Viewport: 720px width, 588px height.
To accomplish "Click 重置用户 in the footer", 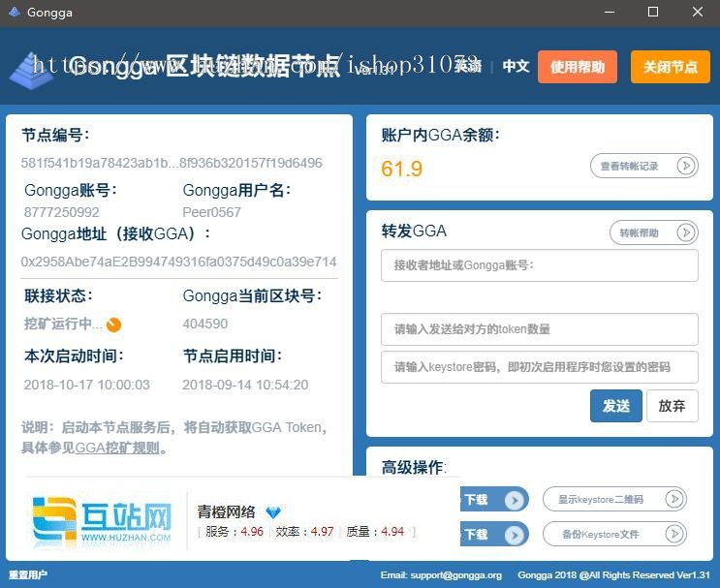I will point(28,574).
